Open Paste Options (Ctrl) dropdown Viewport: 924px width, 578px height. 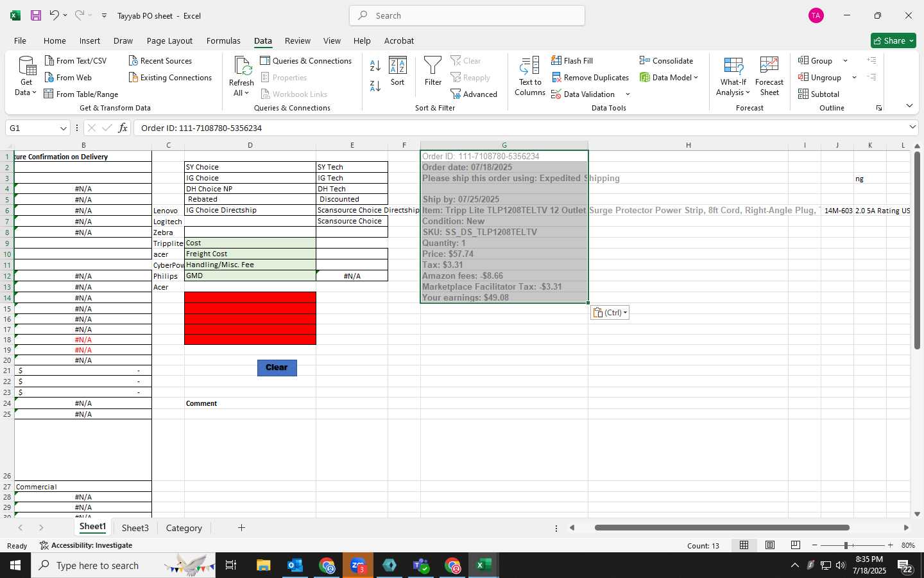610,313
